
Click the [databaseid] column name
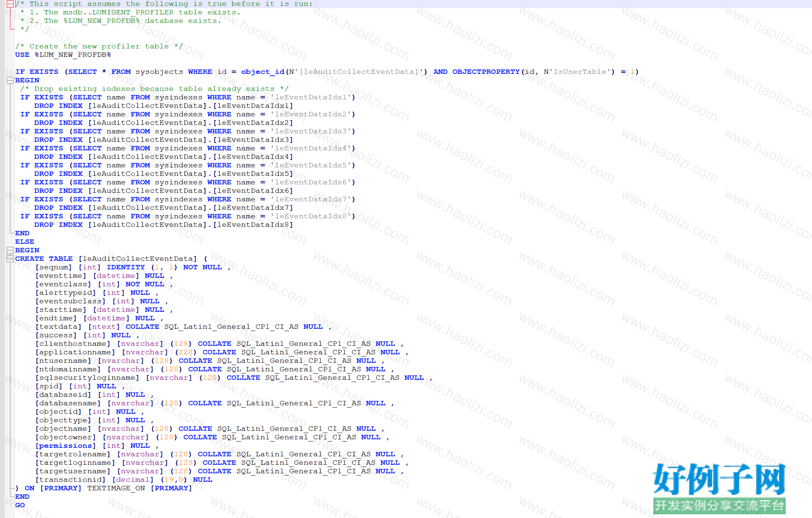(x=63, y=395)
